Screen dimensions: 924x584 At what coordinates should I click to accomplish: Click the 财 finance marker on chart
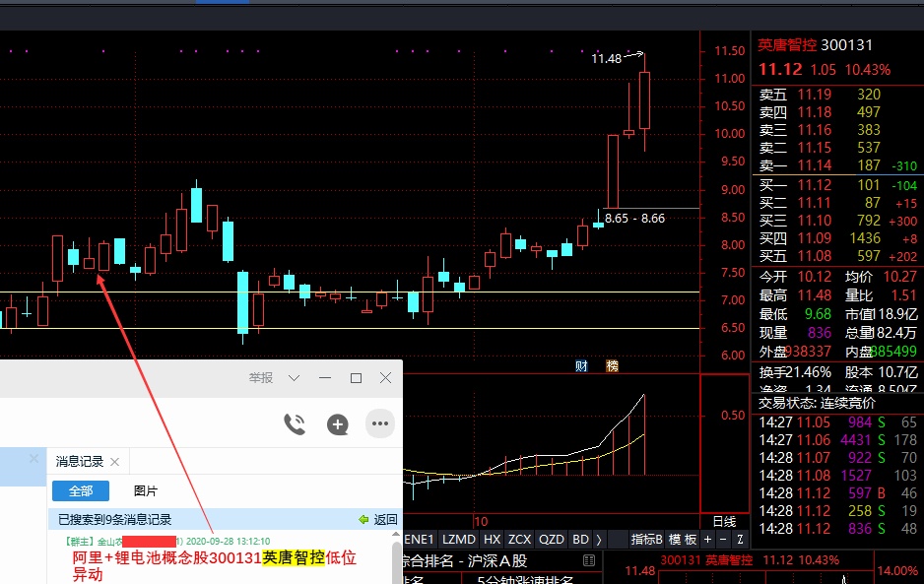point(581,366)
